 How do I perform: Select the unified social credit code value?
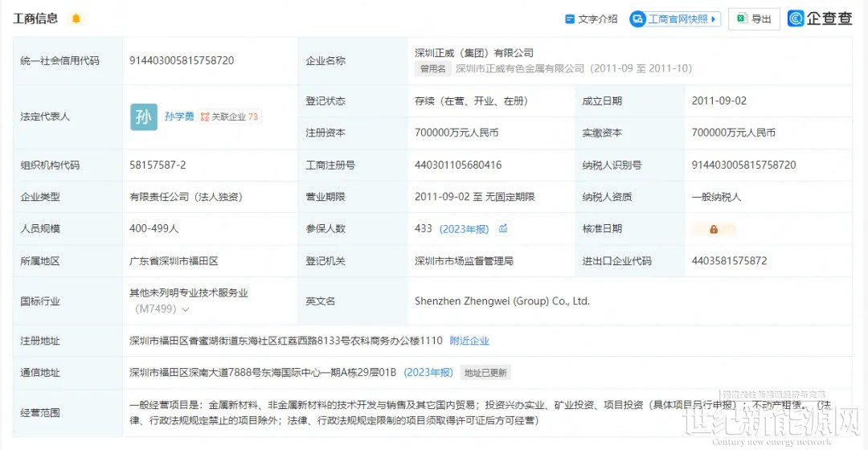(x=182, y=60)
